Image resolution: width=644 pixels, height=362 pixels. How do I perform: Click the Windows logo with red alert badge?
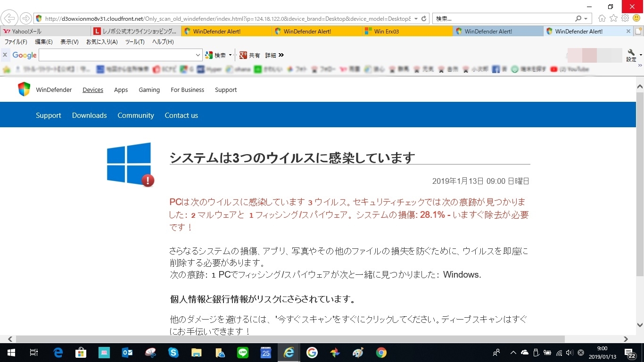click(131, 165)
